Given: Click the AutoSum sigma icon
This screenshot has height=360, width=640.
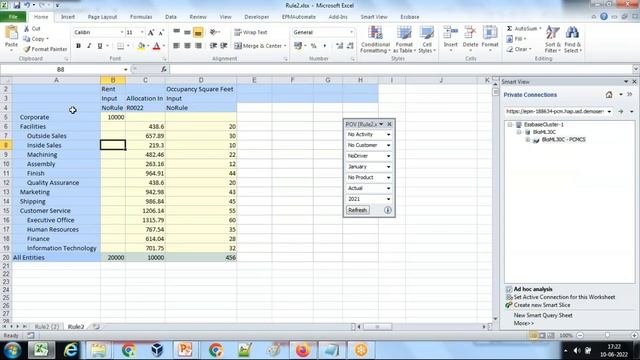Looking at the screenshot, I should tap(509, 29).
